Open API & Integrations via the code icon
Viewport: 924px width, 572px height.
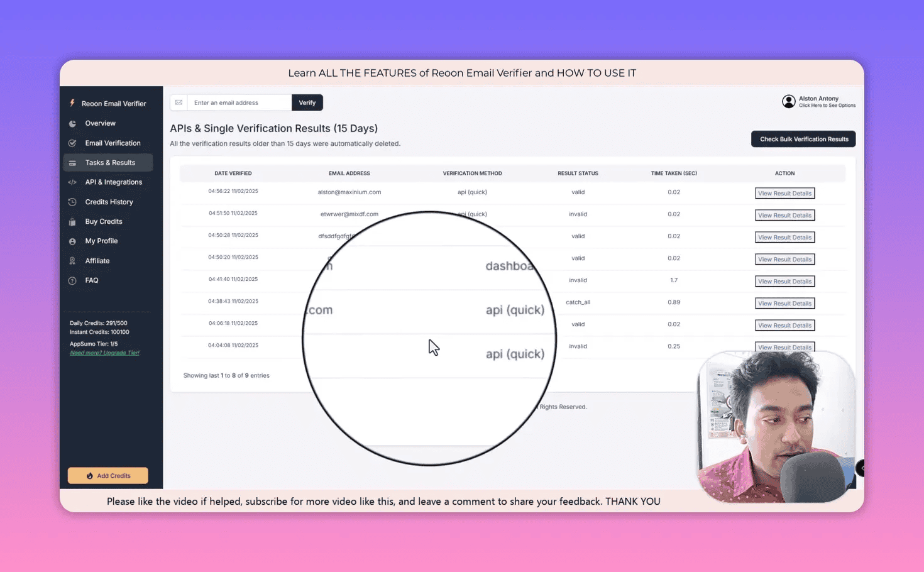[73, 182]
